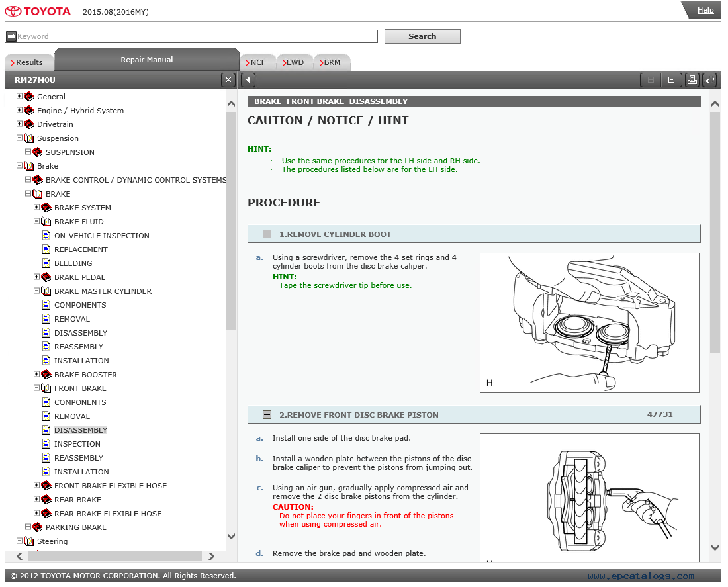728x587 pixels.
Task: Click the cylinder boot removal illustration
Action: (589, 323)
